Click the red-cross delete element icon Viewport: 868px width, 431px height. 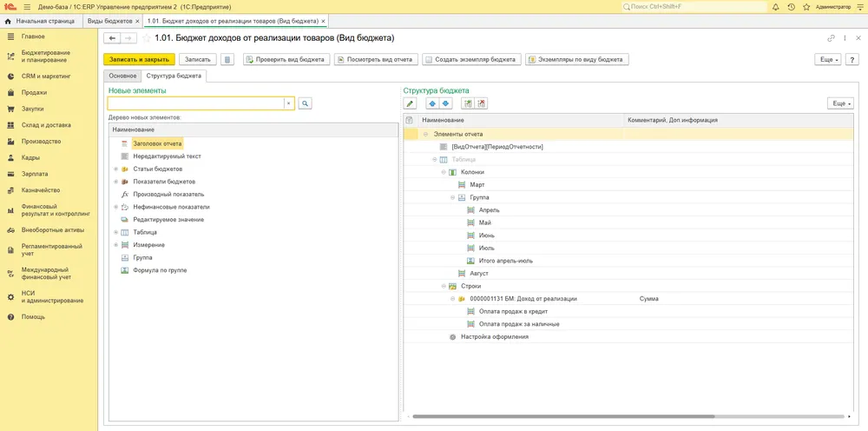click(x=482, y=103)
